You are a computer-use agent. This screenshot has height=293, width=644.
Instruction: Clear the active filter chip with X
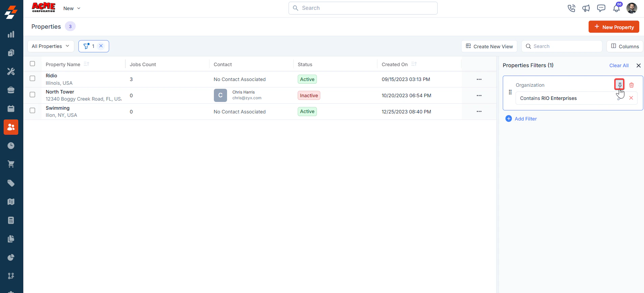101,46
